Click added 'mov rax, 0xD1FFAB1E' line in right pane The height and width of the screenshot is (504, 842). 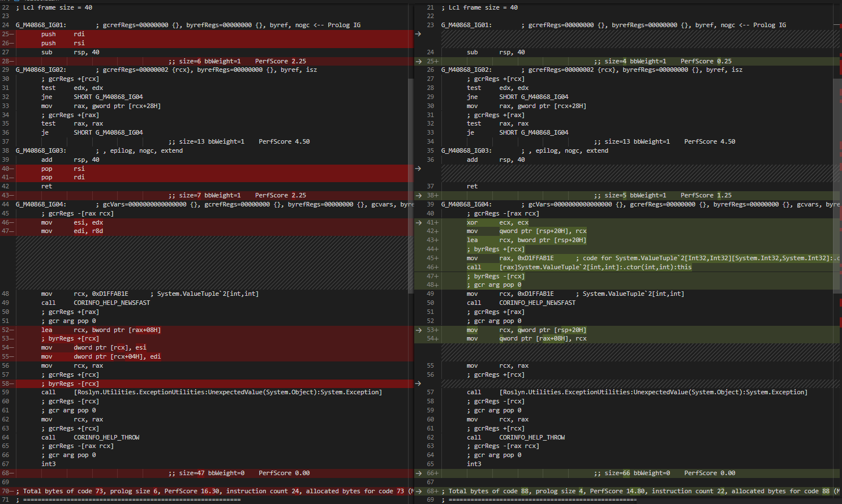click(x=653, y=258)
